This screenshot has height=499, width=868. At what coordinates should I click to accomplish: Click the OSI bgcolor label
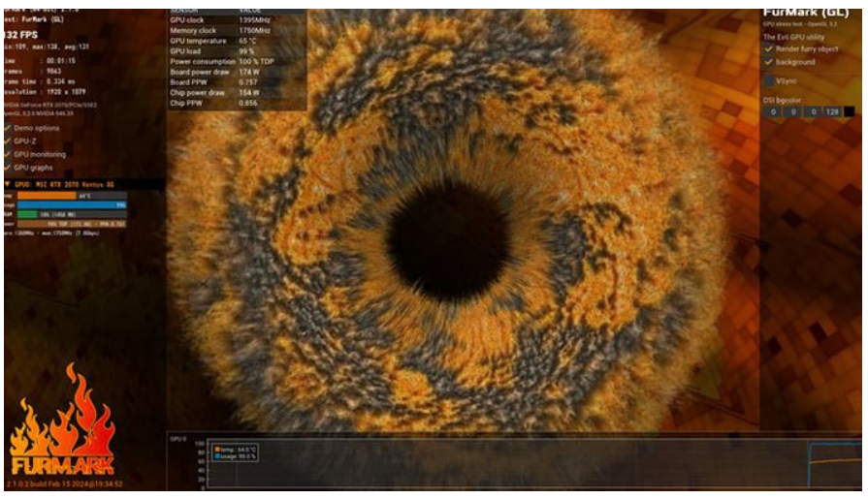point(783,100)
